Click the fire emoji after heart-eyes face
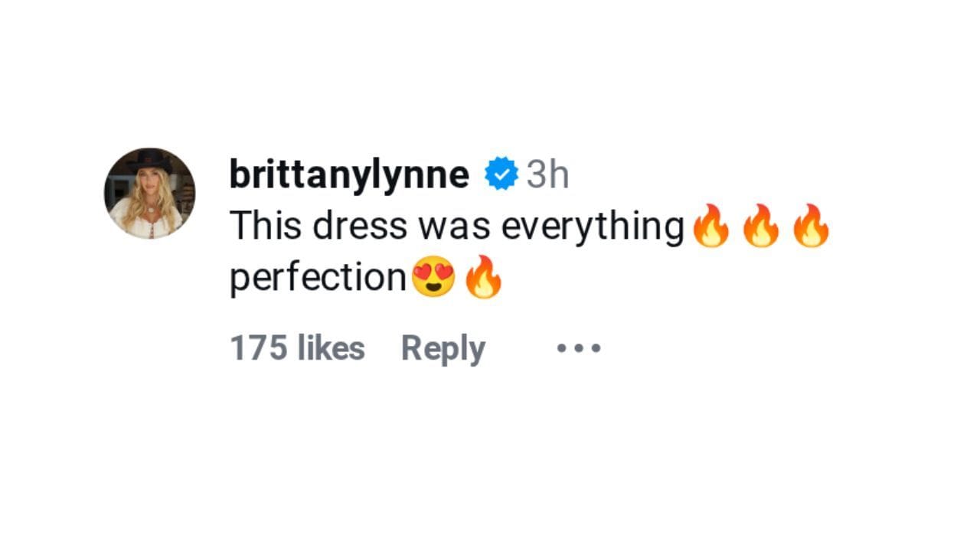 [x=484, y=277]
